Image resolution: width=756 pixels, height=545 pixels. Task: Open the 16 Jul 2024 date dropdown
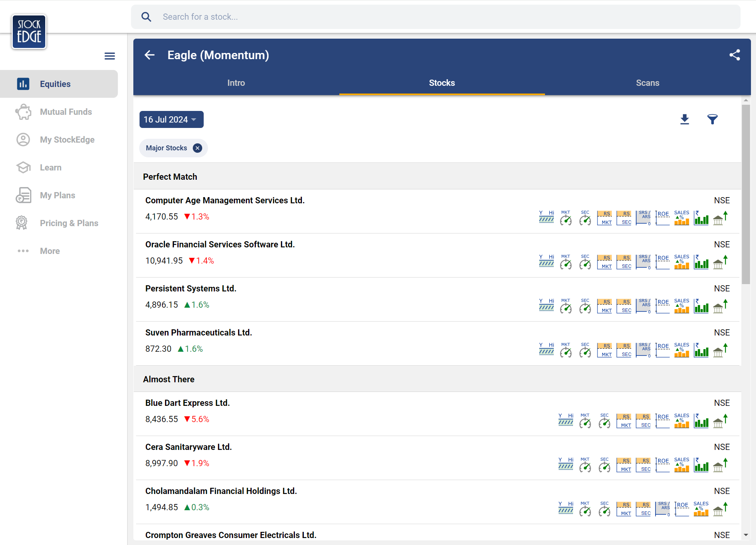pyautogui.click(x=171, y=119)
